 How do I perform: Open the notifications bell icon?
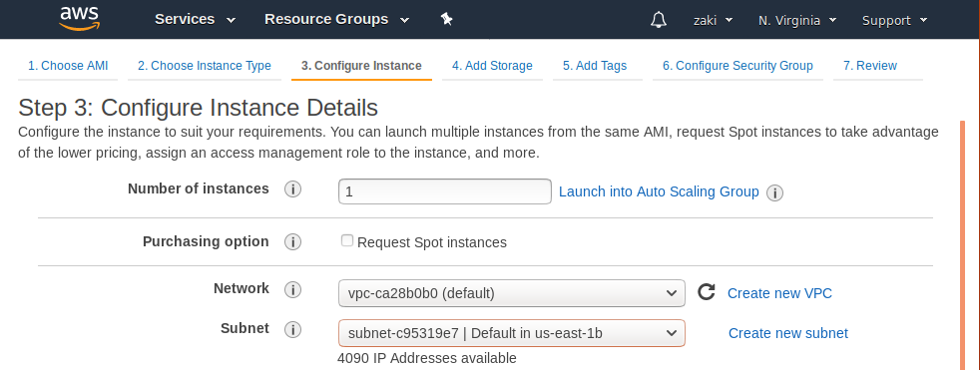click(x=658, y=19)
